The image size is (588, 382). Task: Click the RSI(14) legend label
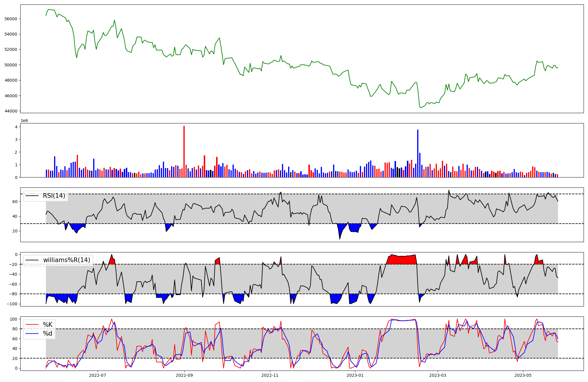pyautogui.click(x=54, y=196)
